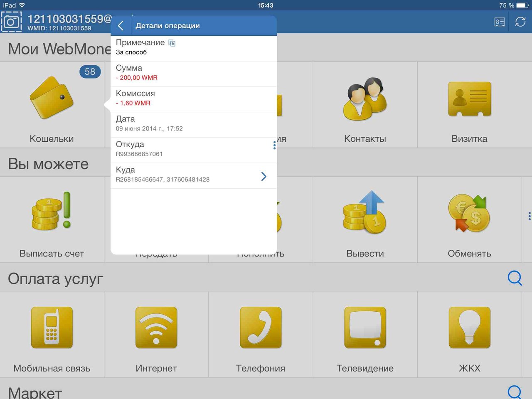
Task: Search in Маркет section
Action: click(515, 392)
